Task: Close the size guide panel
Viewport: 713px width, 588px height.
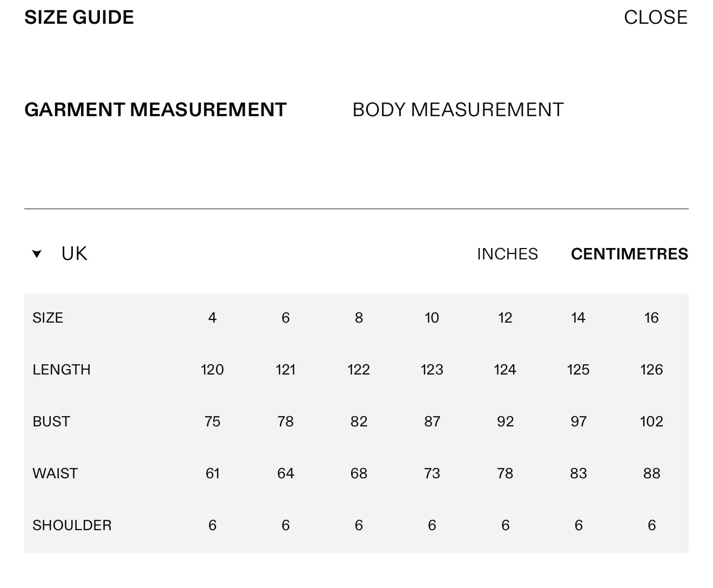Action: click(656, 17)
